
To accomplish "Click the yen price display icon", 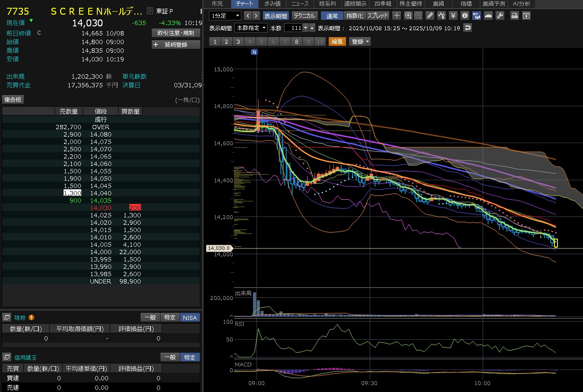I will pos(453,16).
